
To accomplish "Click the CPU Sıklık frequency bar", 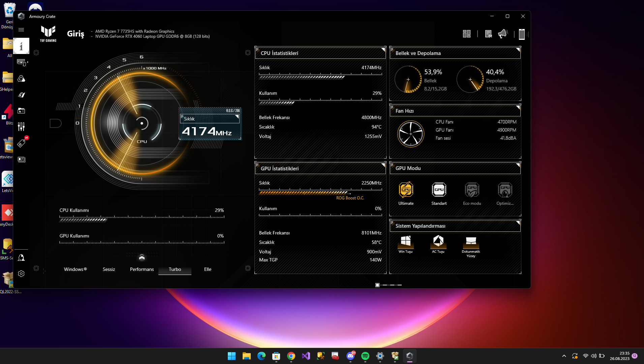I will 320,76.
